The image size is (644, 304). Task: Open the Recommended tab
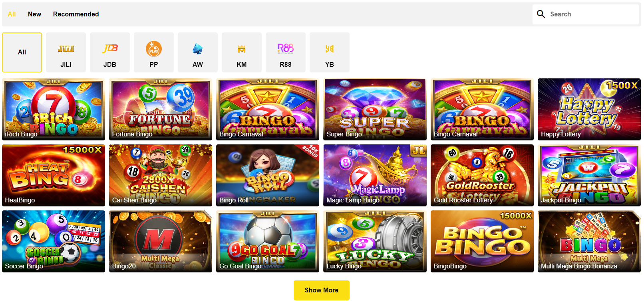click(x=76, y=14)
